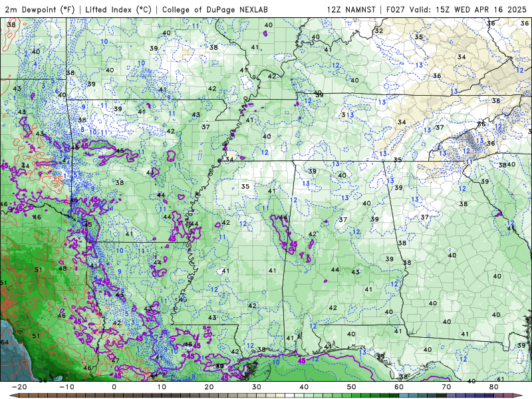Click the "12Z NAMNST" model run label
Viewport: 532px width, 399px height.
coord(351,9)
